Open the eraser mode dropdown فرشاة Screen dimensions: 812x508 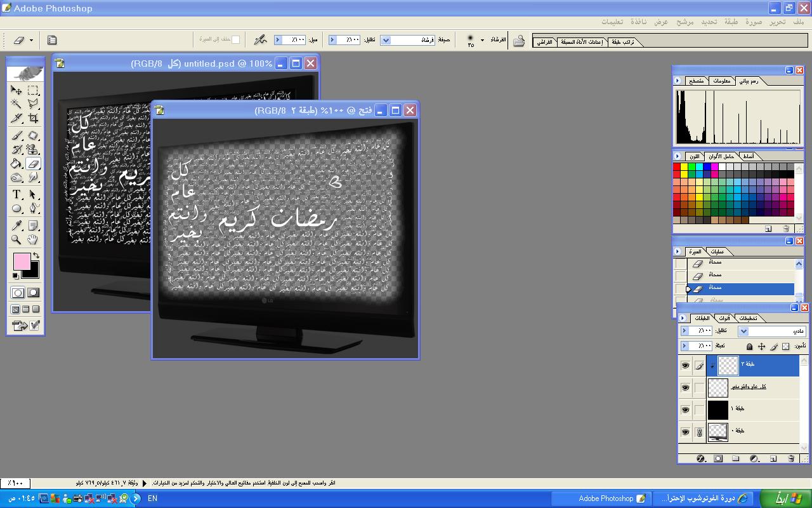point(386,40)
